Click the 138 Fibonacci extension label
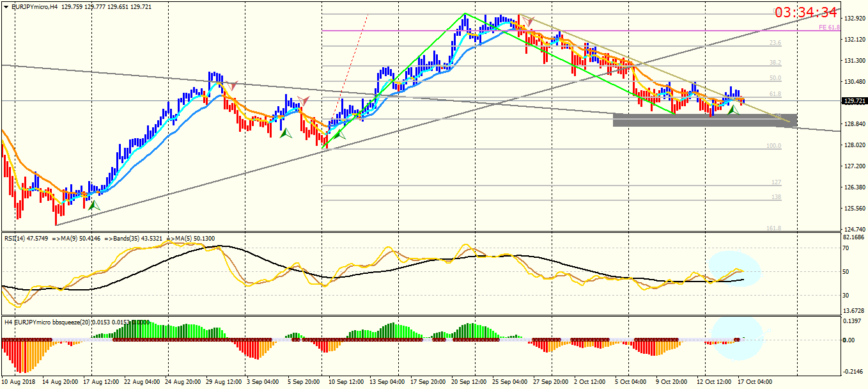The height and width of the screenshot is (389, 868). coord(776,197)
